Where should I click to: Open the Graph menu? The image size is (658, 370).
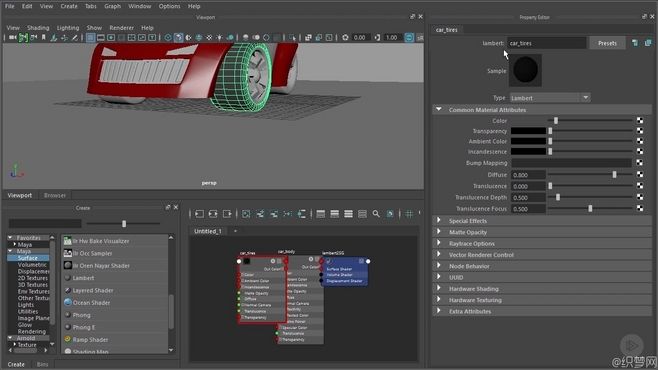point(112,6)
